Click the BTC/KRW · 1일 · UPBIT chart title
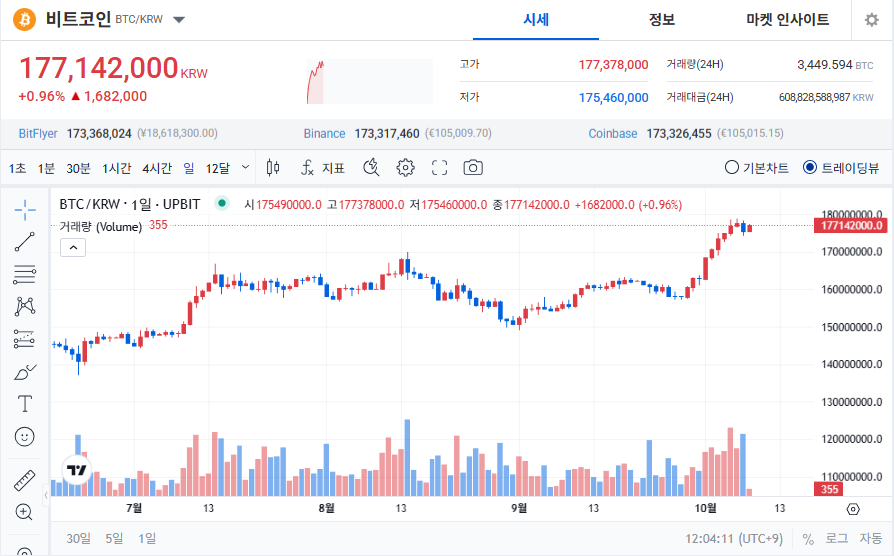This screenshot has height=556, width=894. click(x=130, y=204)
